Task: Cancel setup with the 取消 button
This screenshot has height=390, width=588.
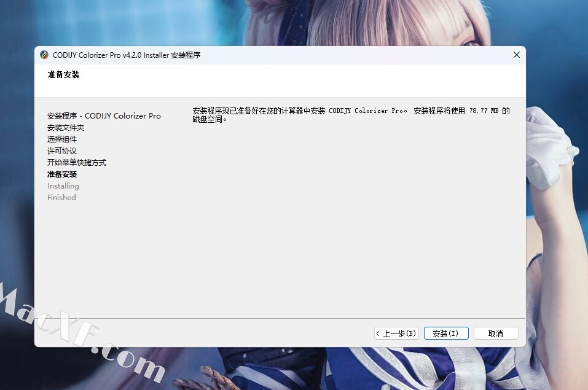Action: pyautogui.click(x=495, y=333)
